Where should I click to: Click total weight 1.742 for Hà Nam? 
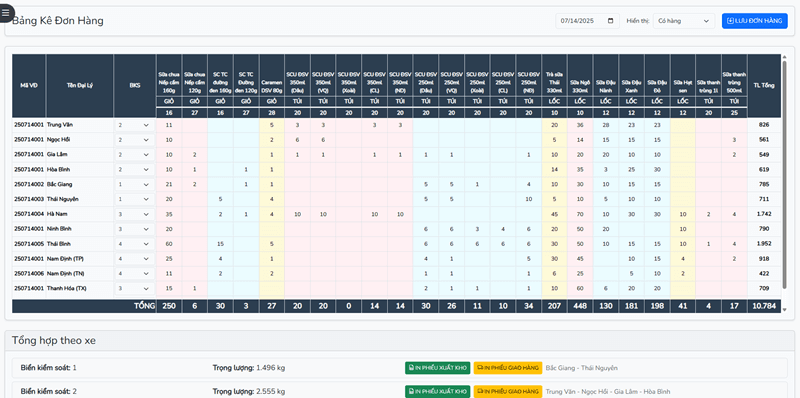764,214
